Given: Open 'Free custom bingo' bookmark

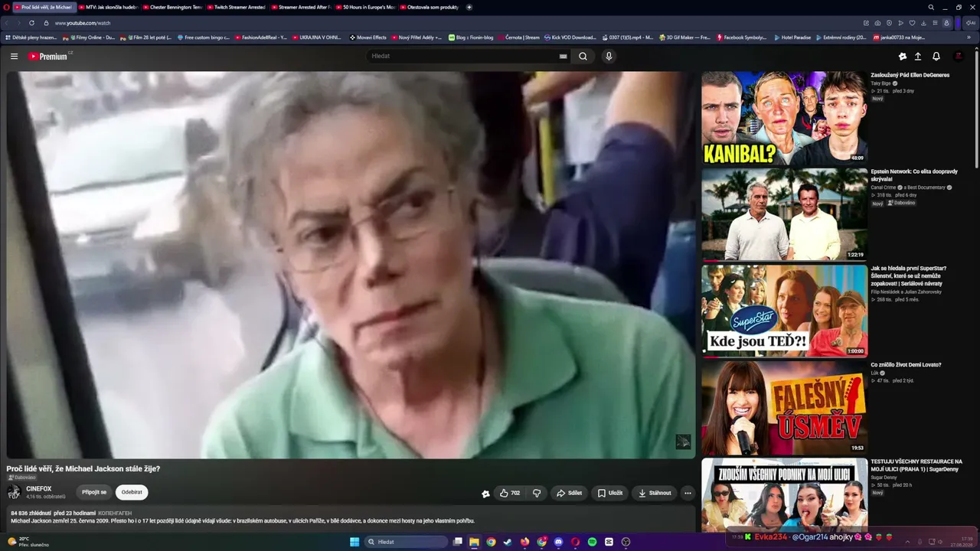Looking at the screenshot, I should pos(203,37).
